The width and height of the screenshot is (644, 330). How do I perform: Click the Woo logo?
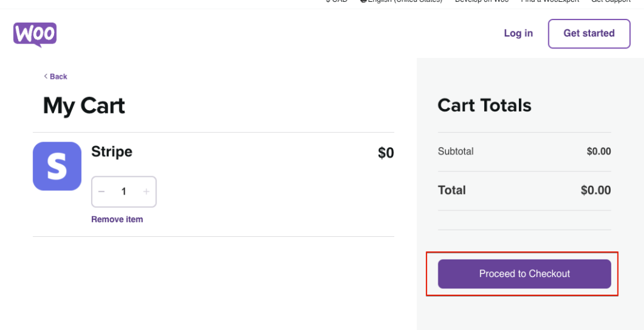coord(35,34)
